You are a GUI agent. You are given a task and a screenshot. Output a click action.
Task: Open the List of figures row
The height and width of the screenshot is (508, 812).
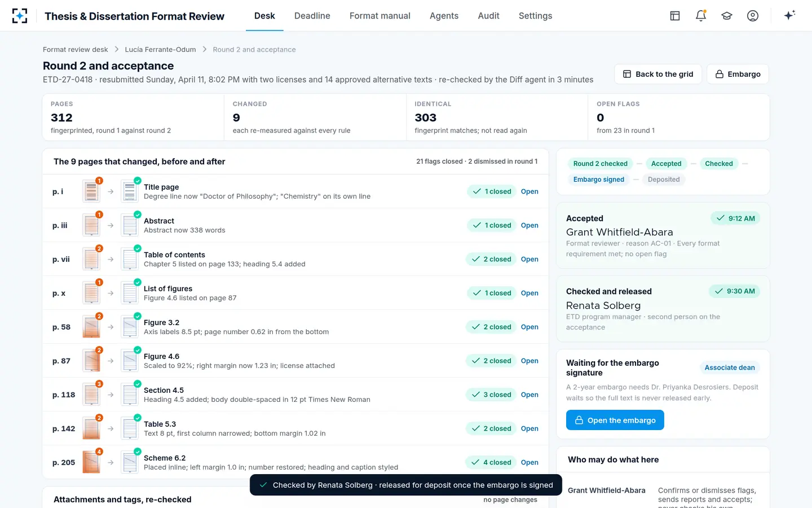point(529,293)
